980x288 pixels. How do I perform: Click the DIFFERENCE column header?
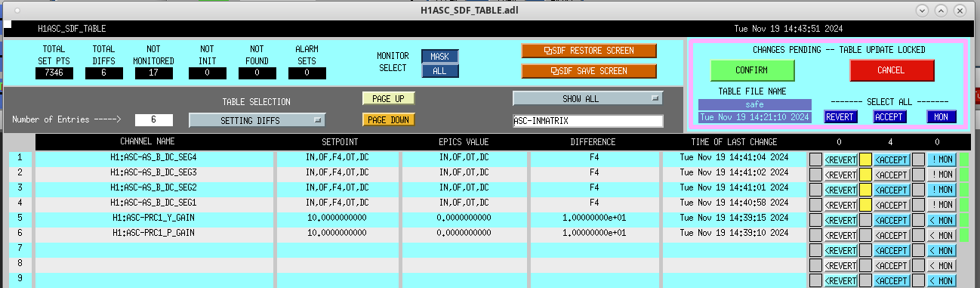point(593,142)
